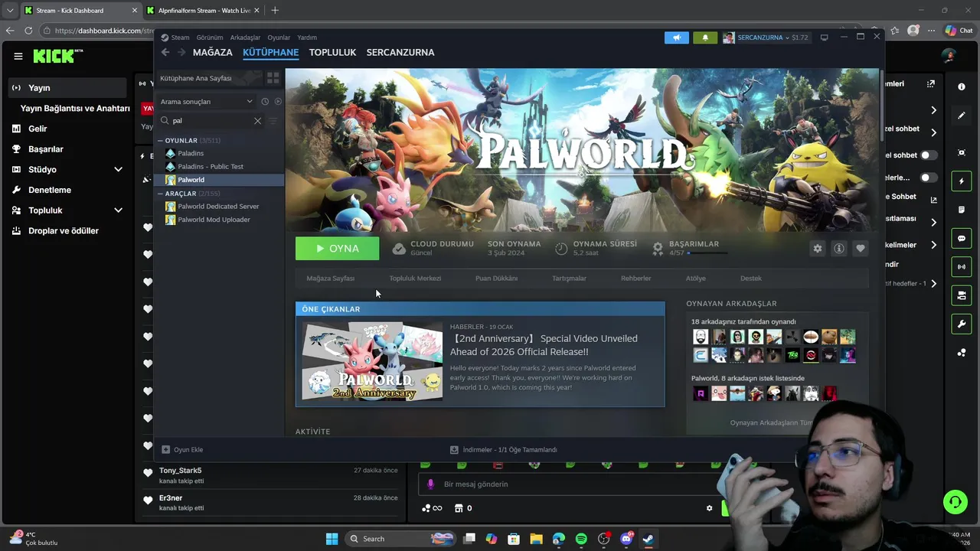This screenshot has width=980, height=551.
Task: Open Mağaza Sayfası link
Action: click(x=331, y=279)
